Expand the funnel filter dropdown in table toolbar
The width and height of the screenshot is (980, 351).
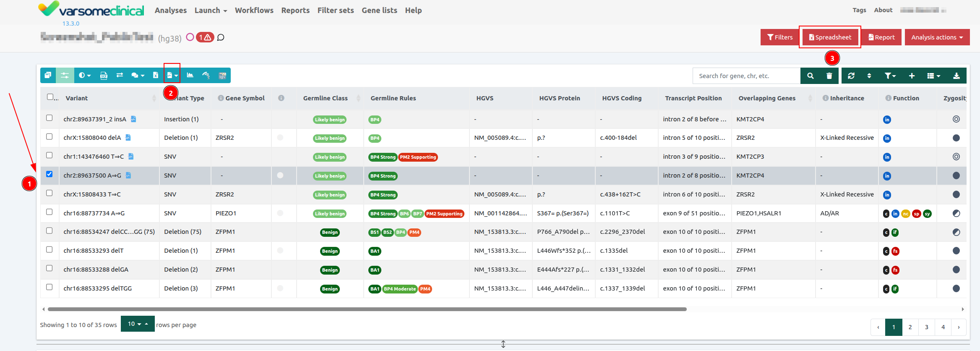(x=890, y=76)
